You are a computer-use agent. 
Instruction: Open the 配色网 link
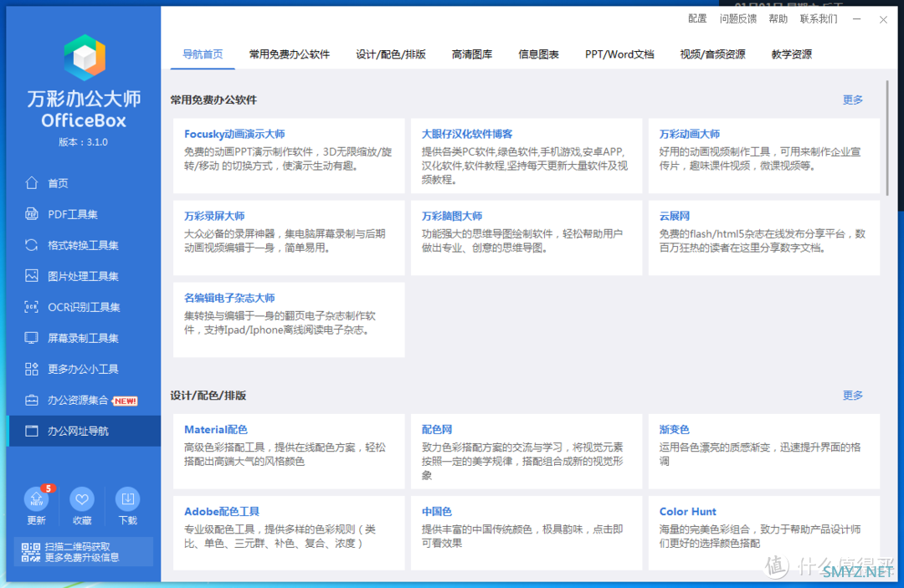[437, 430]
